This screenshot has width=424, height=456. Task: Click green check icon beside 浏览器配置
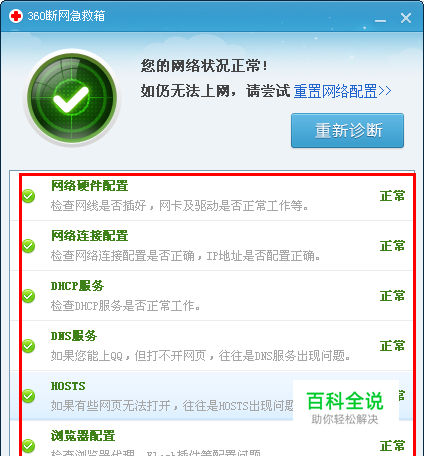[29, 446]
